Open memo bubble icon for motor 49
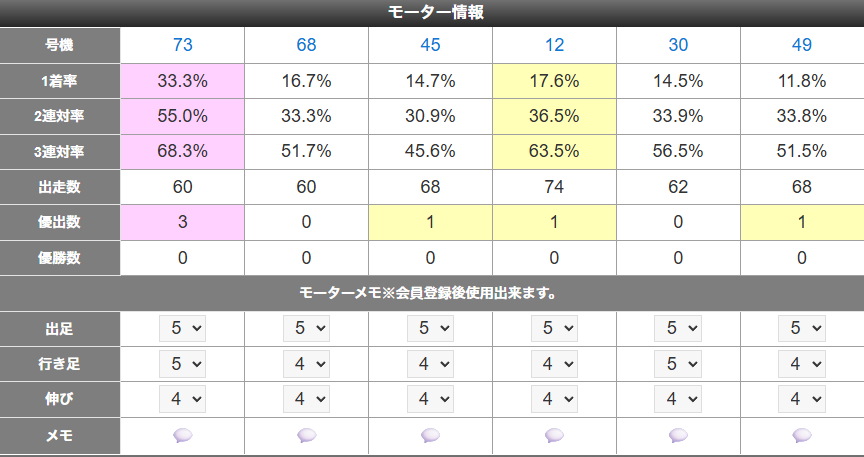Screen dimensions: 864x457 click(802, 436)
